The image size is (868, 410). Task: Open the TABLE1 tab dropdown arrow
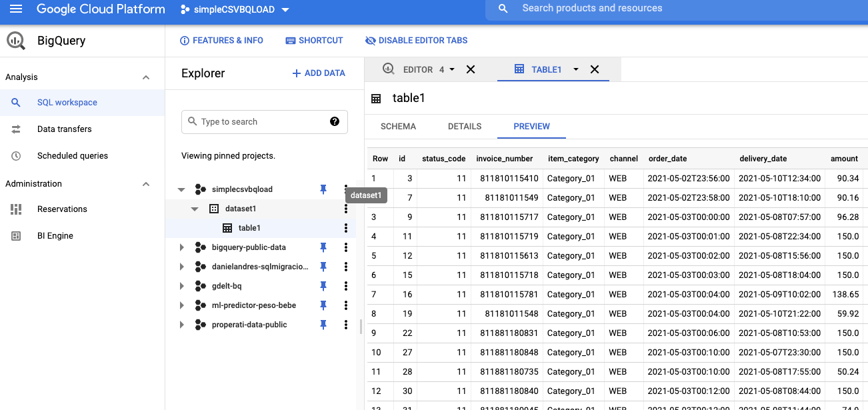pyautogui.click(x=575, y=69)
